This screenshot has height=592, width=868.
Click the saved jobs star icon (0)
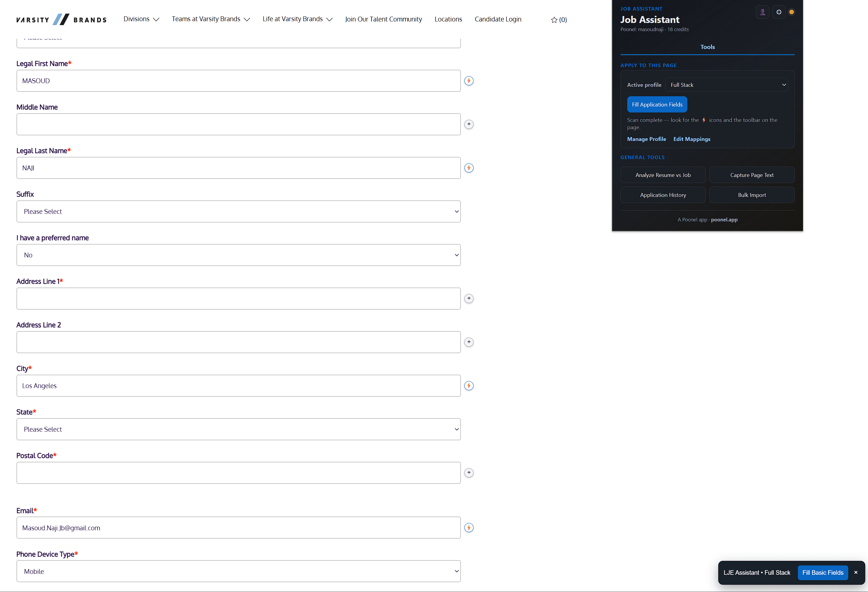[559, 20]
